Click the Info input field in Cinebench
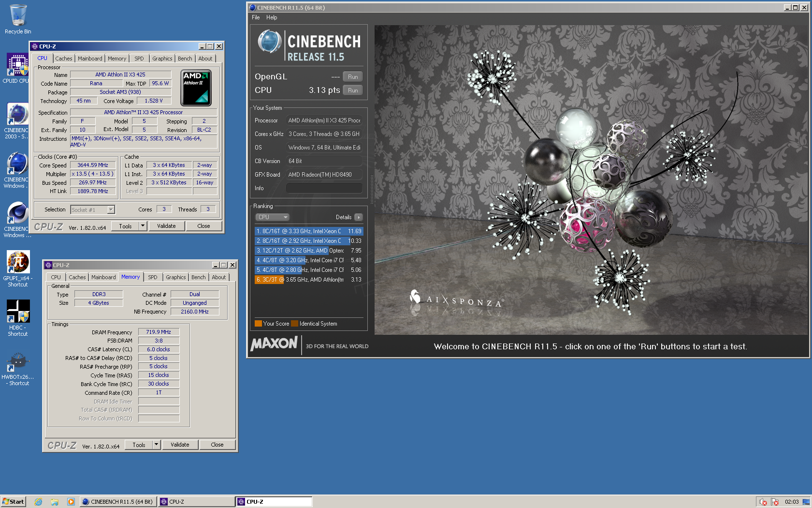Screen dimensions: 812x508 [324, 188]
